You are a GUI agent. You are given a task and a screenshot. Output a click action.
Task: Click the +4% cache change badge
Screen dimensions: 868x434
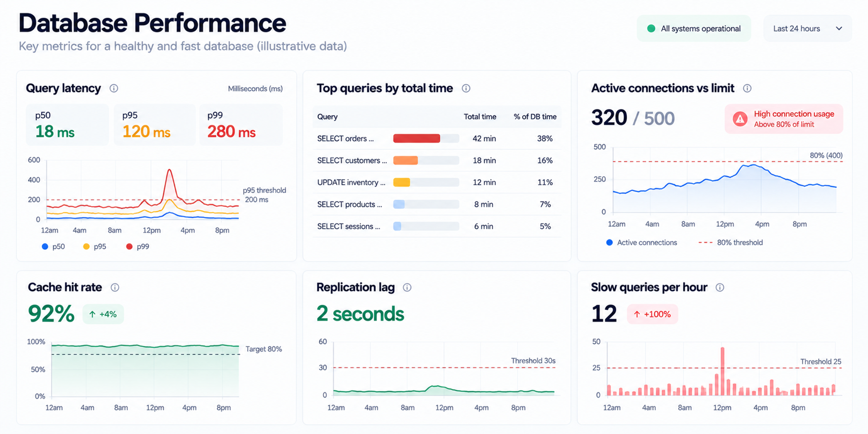coord(103,314)
